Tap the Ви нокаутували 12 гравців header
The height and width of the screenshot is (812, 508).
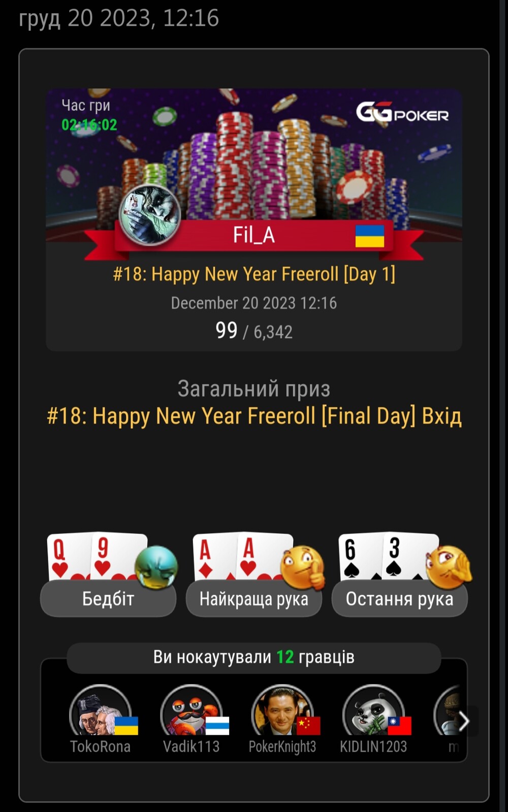254,658
